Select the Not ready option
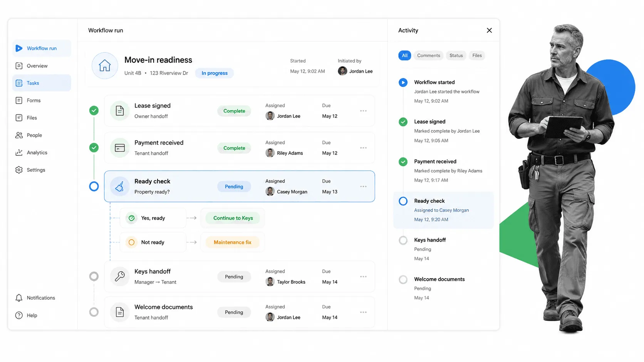644x362 pixels. 153,242
